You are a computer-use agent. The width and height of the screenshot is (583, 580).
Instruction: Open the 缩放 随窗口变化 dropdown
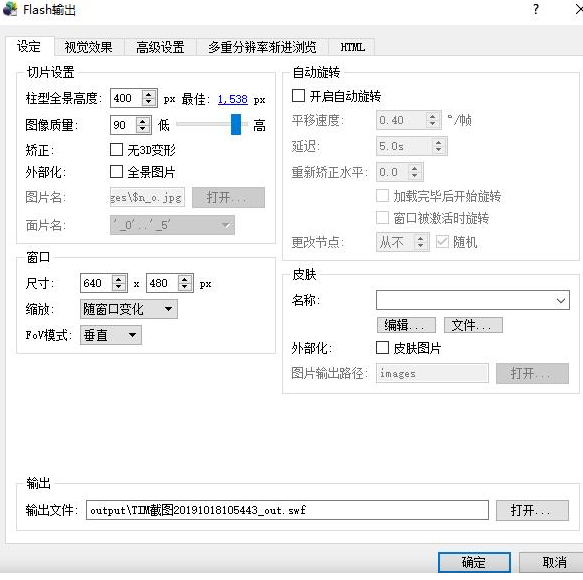(129, 309)
